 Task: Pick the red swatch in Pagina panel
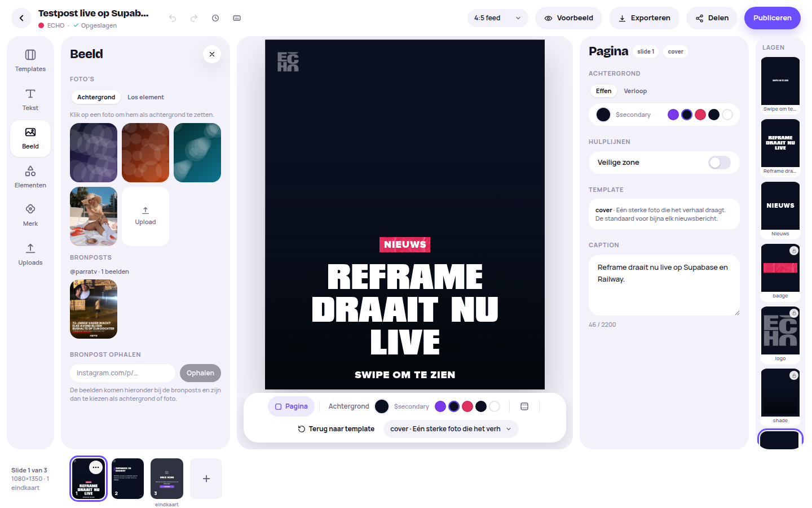(x=700, y=115)
